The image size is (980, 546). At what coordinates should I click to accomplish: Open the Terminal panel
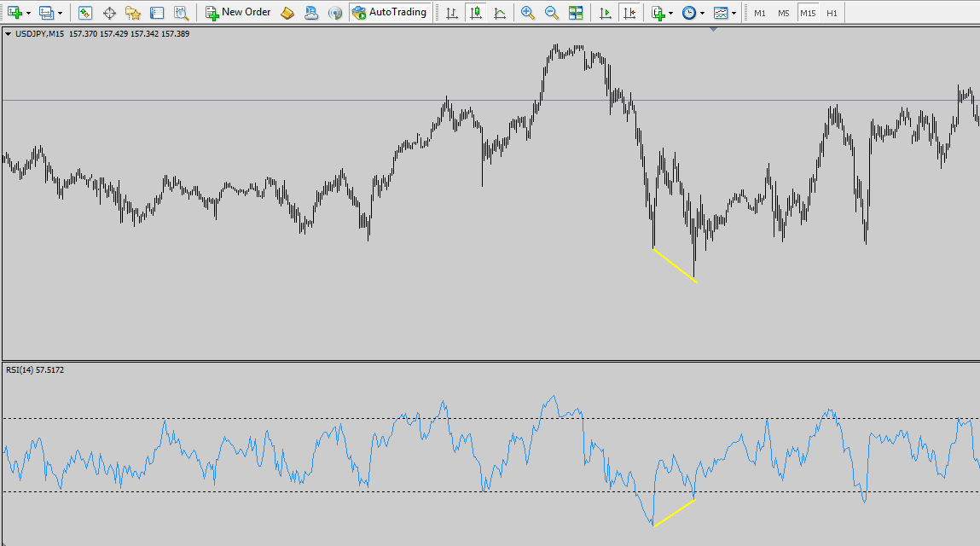pos(156,13)
